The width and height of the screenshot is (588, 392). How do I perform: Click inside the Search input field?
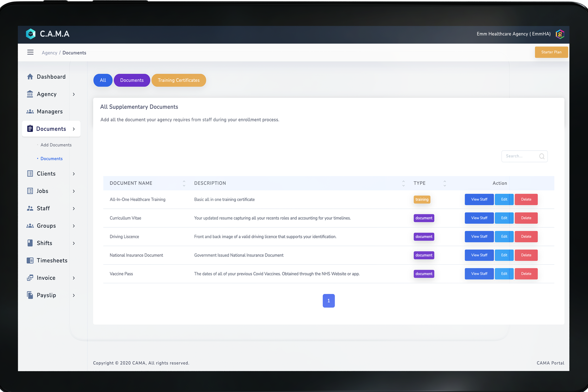(524, 156)
